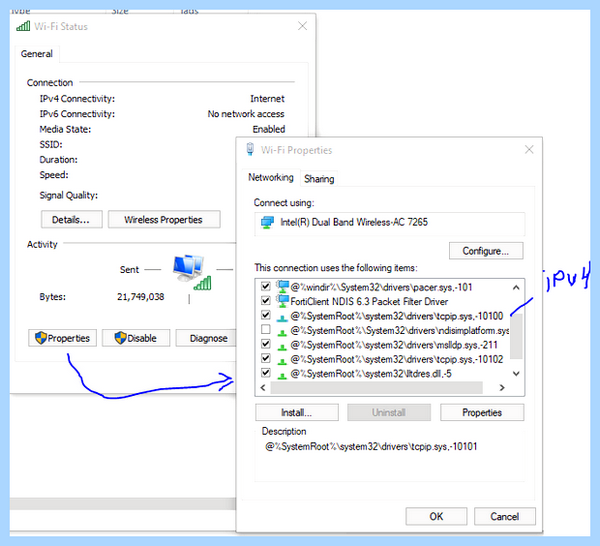Image resolution: width=600 pixels, height=546 pixels.
Task: Click Properties button in Wi-Fi Status
Action: point(62,338)
